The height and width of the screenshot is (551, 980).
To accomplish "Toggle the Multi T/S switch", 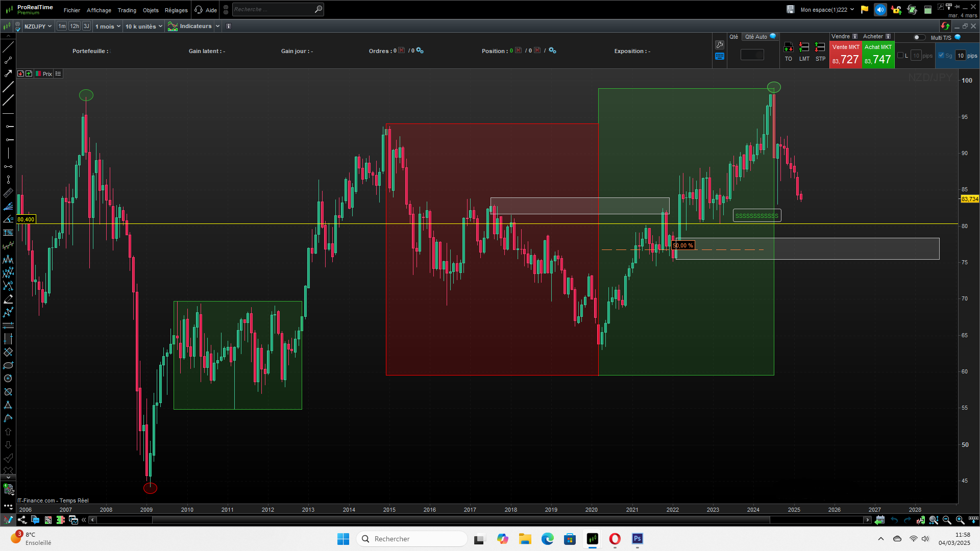I will pos(919,37).
